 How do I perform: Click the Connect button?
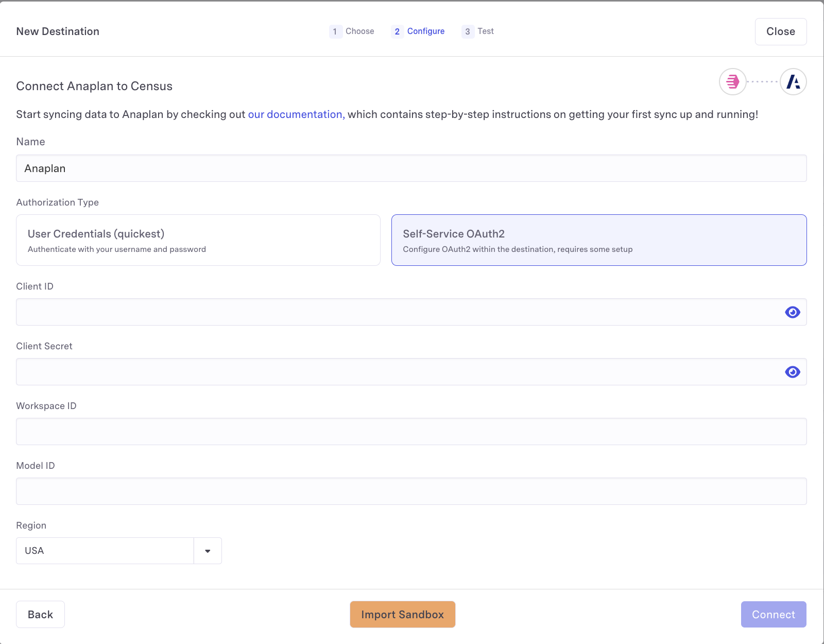(773, 615)
